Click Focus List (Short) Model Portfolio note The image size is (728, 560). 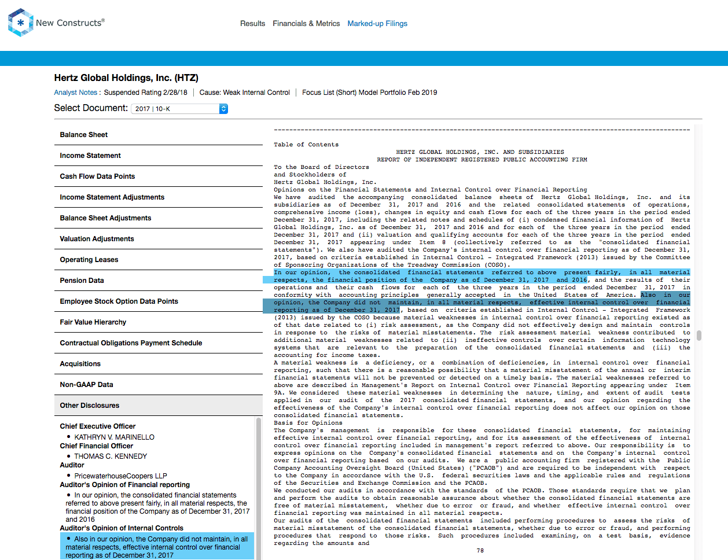click(370, 93)
